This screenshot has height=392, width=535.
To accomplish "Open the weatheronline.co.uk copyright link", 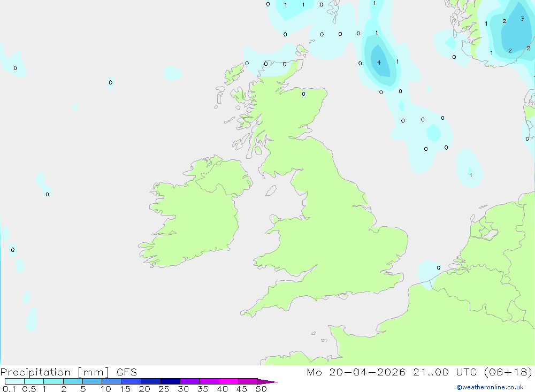I will [490, 387].
